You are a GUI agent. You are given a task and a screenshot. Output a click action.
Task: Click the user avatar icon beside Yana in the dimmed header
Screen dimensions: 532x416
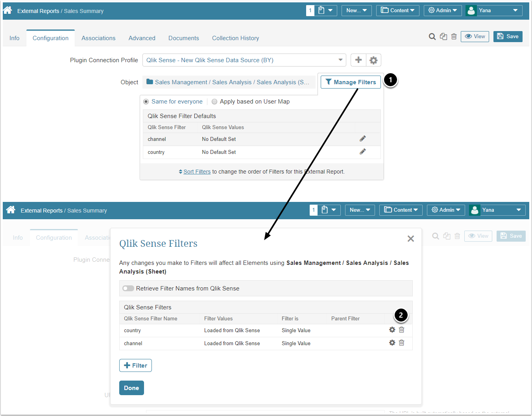point(475,210)
